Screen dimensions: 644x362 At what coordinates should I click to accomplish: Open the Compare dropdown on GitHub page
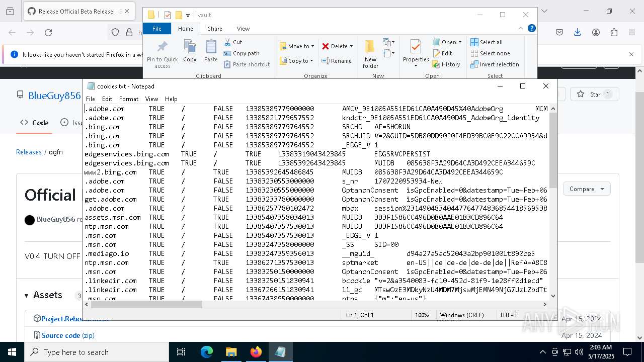pos(587,189)
